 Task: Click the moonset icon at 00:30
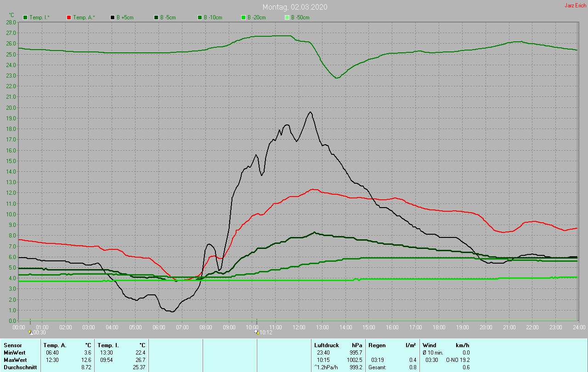[30, 332]
